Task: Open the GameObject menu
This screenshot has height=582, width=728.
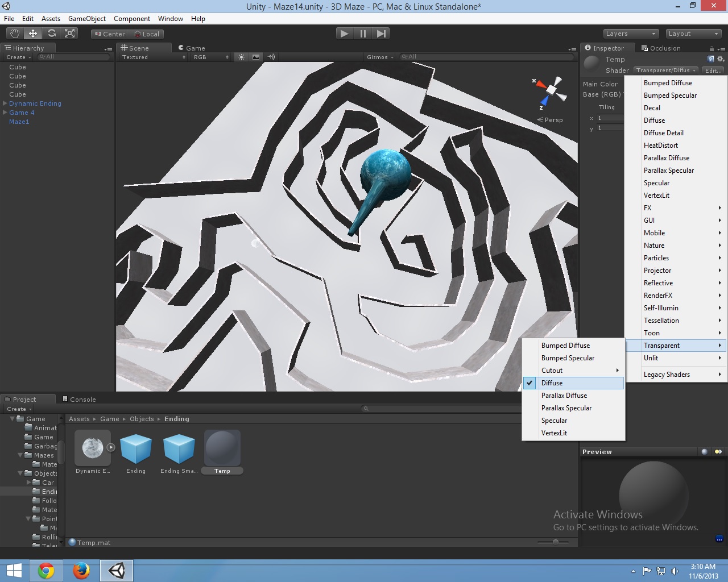Action: click(87, 19)
